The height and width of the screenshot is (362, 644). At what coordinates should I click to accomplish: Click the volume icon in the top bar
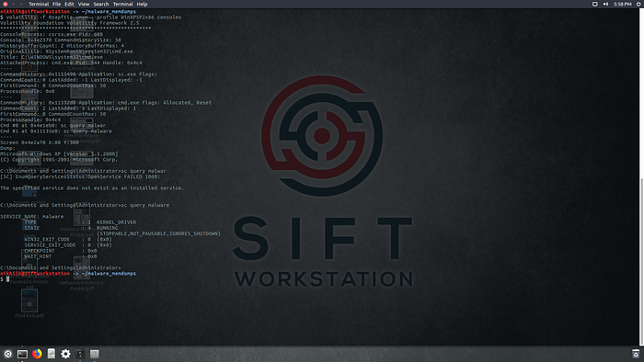coord(605,4)
